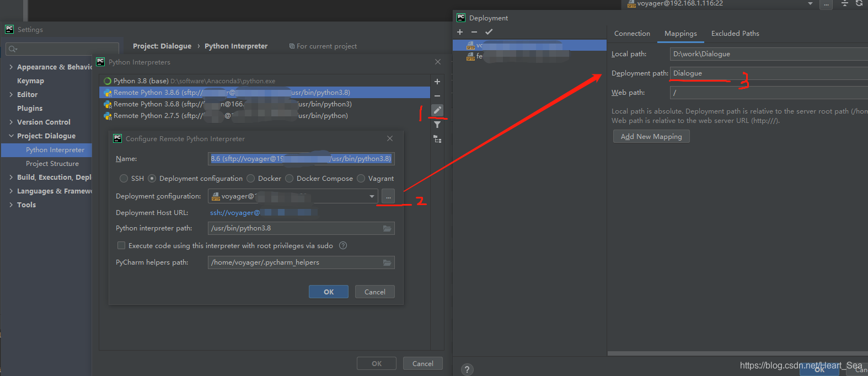Show interpreter paths tree icon
Screen dimensions: 868x376
click(x=437, y=139)
